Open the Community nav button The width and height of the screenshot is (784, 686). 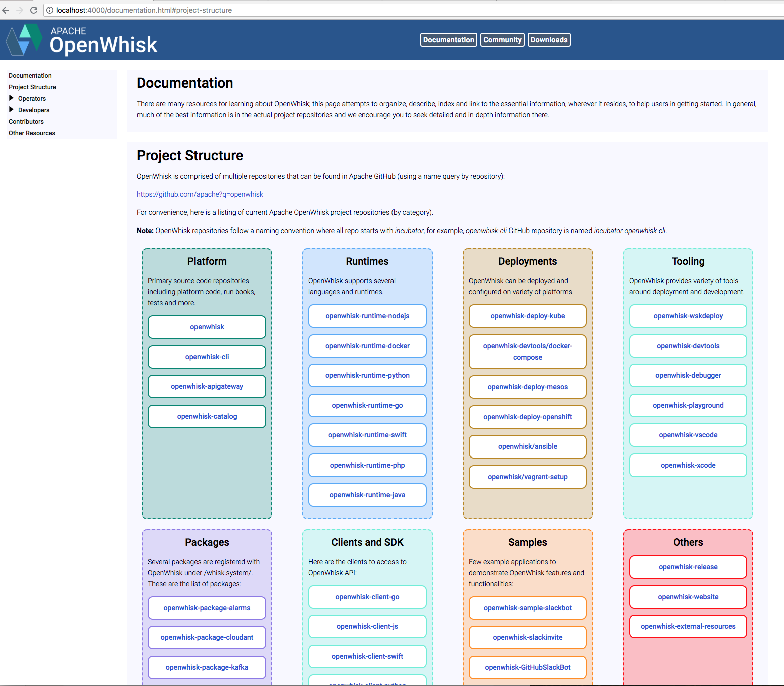[x=502, y=40]
